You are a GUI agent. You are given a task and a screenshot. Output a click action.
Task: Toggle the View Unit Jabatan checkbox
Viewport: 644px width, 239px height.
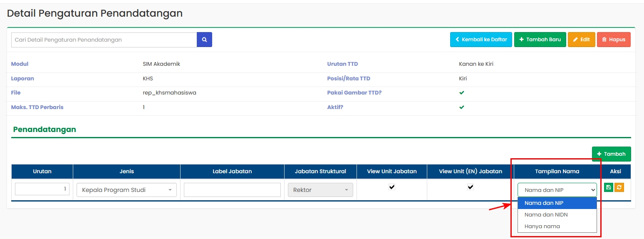[392, 187]
